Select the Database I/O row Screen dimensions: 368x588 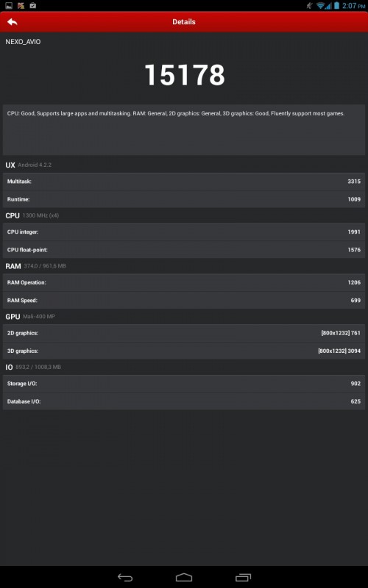point(184,401)
